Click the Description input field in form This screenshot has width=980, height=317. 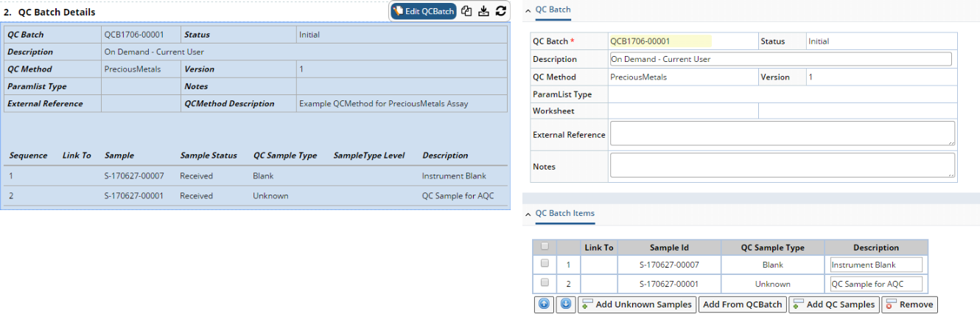[781, 59]
